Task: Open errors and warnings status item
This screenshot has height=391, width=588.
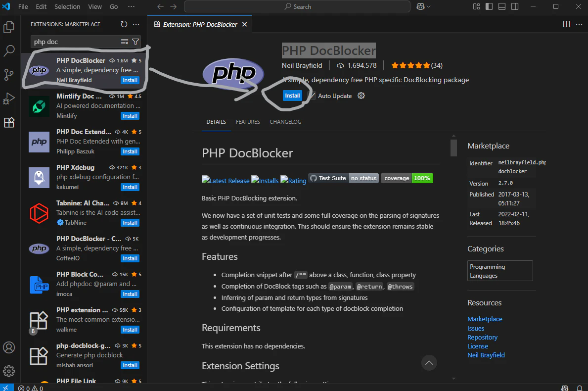Action: [x=31, y=388]
